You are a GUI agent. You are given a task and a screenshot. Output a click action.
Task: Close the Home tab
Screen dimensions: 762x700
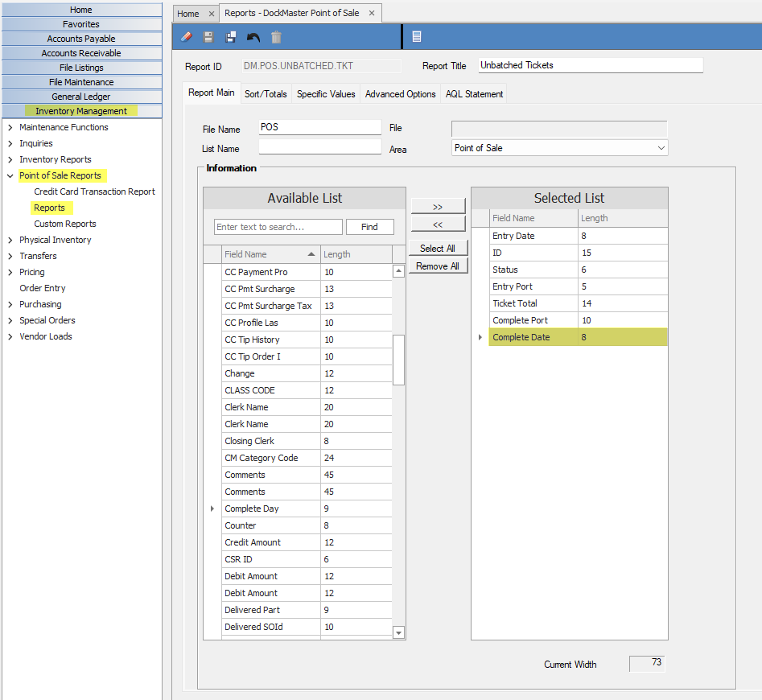(212, 14)
